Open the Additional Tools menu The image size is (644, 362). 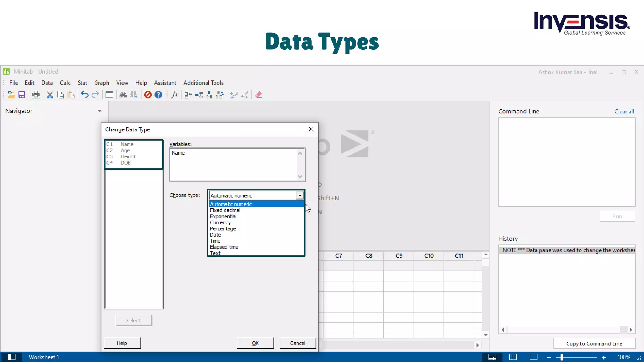click(203, 83)
